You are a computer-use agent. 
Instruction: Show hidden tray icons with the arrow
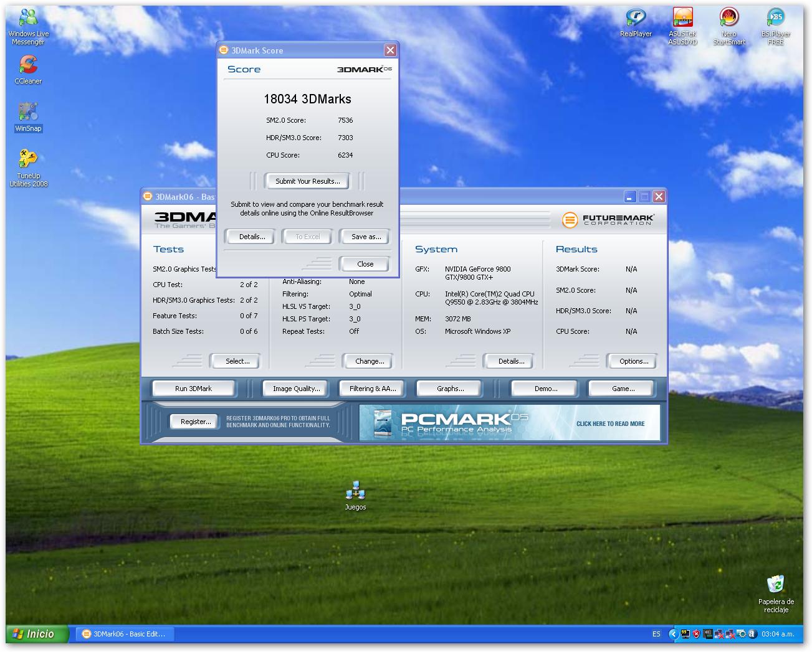(672, 634)
